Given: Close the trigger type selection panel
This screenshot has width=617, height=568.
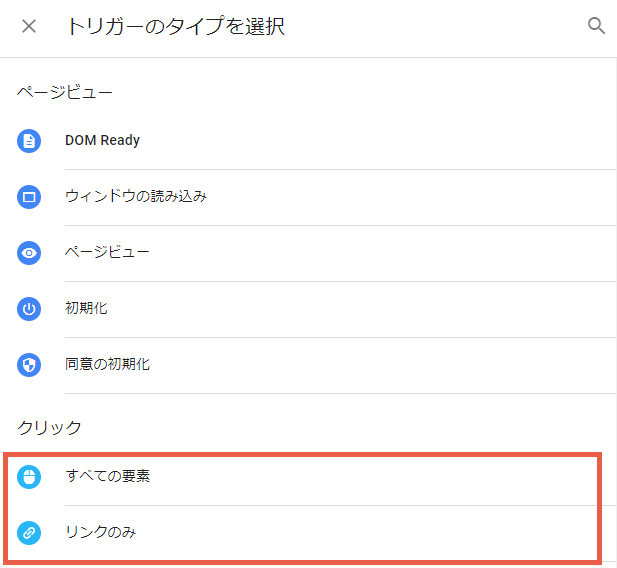Looking at the screenshot, I should click(x=29, y=26).
